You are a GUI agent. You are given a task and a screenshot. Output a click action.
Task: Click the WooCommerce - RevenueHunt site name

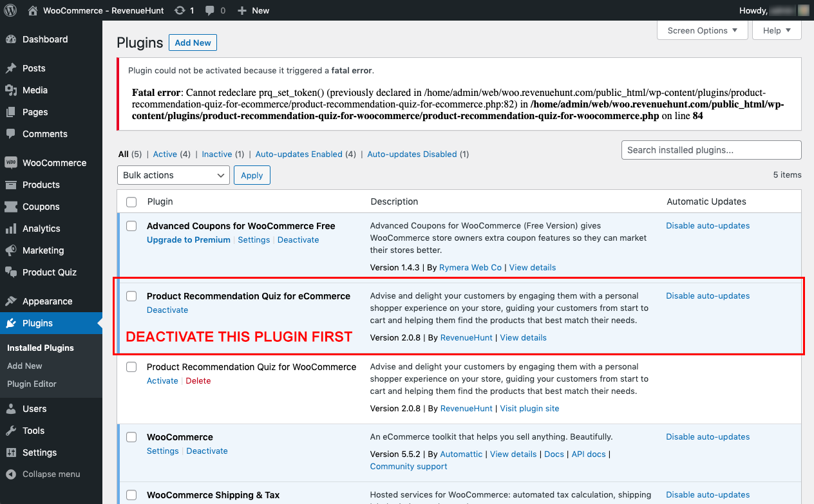[104, 10]
